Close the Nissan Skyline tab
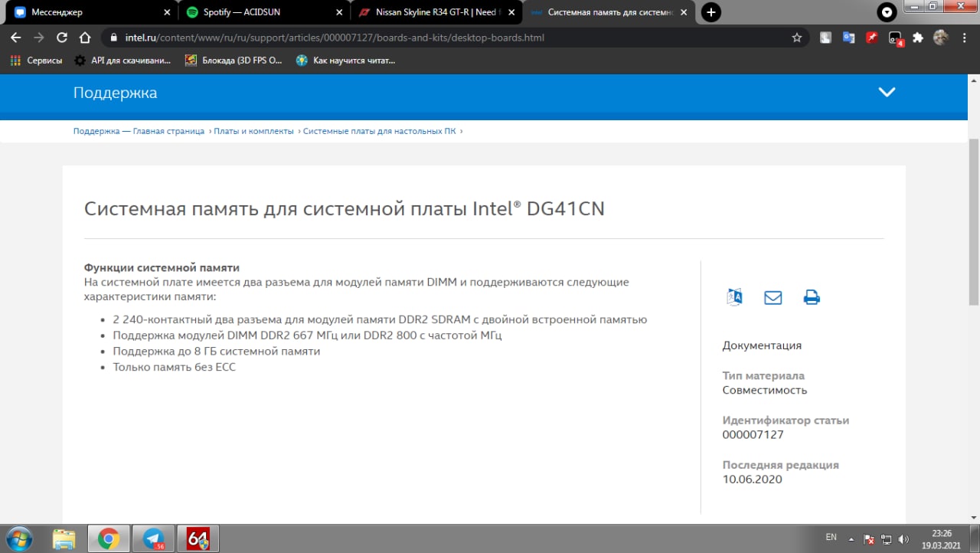This screenshot has width=980, height=553. point(511,12)
